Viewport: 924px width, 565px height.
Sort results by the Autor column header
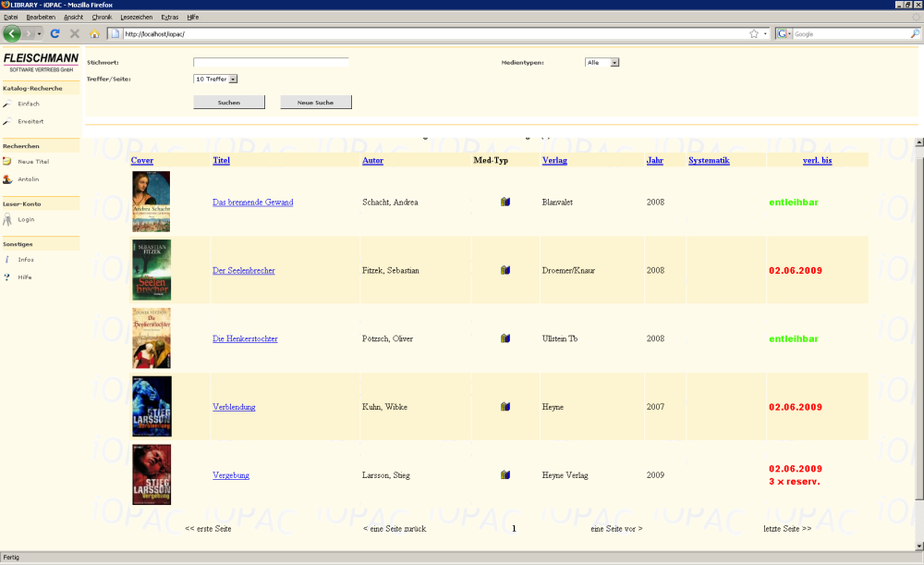coord(372,161)
